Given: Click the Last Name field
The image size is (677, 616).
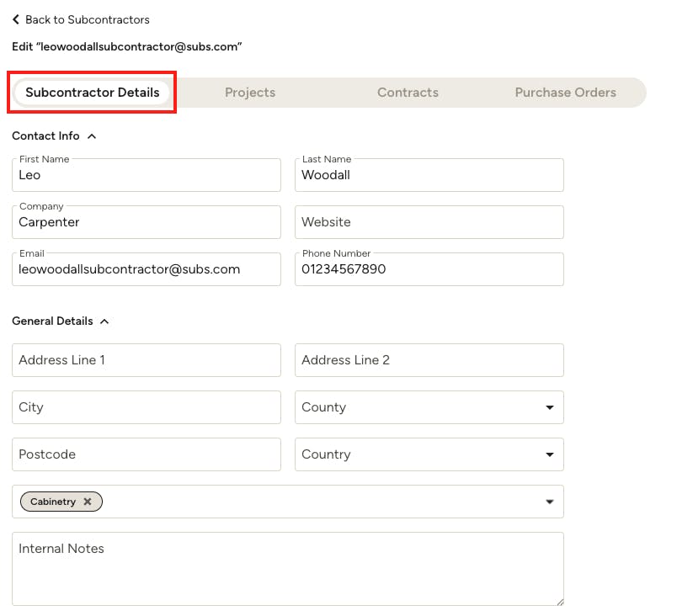Looking at the screenshot, I should (x=429, y=176).
